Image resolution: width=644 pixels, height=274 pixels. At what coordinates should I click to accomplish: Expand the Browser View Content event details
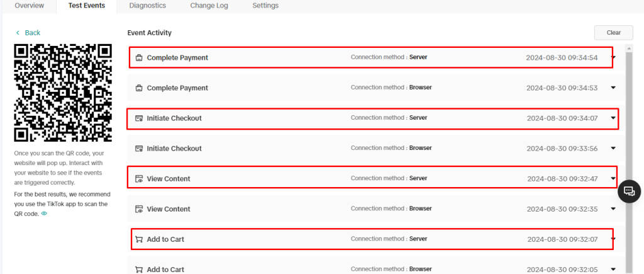click(x=613, y=209)
